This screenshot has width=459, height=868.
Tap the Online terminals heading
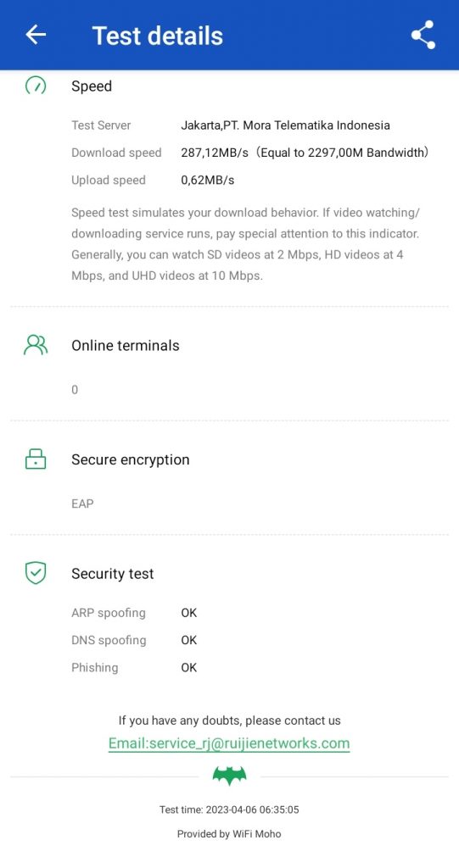[126, 346]
